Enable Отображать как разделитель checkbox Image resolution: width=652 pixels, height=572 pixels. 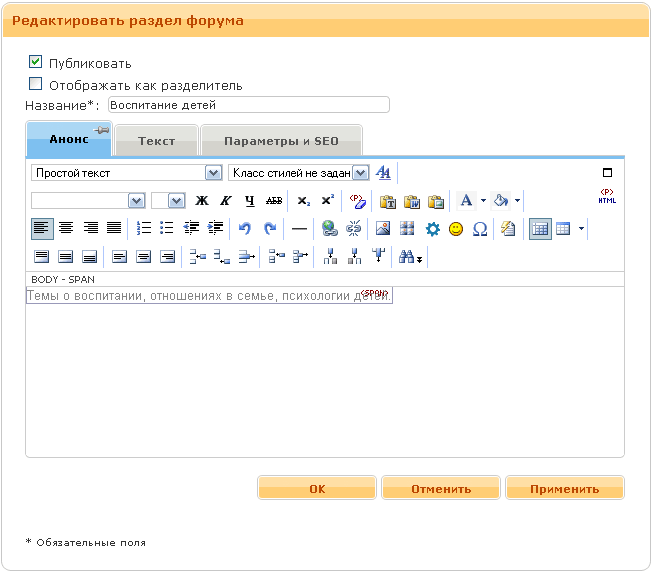pyautogui.click(x=36, y=84)
